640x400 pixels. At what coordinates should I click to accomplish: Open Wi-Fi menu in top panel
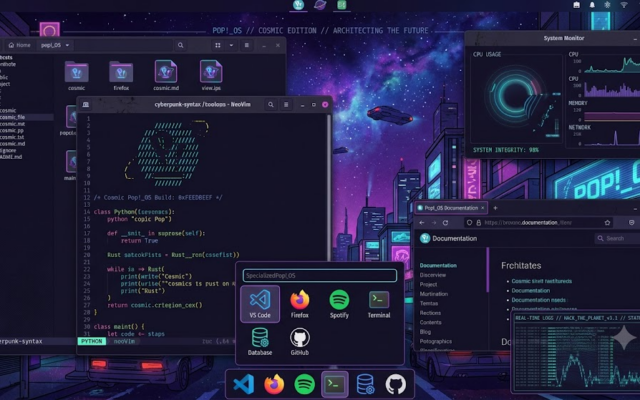coord(624,5)
